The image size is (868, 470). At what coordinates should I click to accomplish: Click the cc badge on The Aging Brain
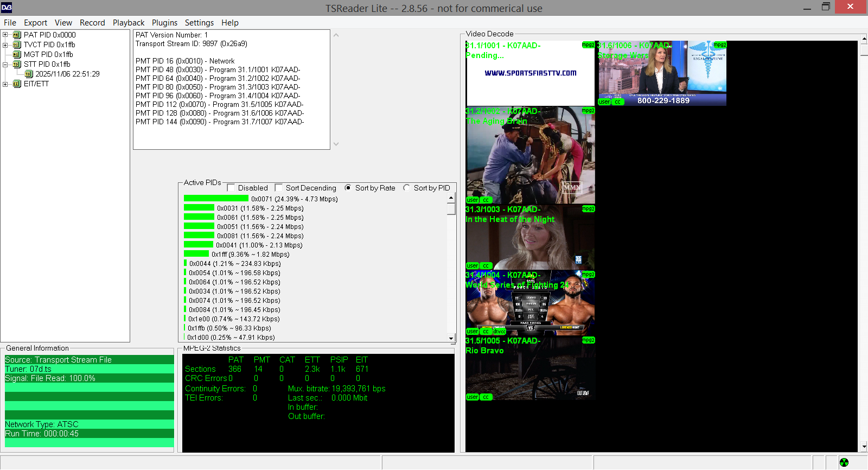coord(486,200)
